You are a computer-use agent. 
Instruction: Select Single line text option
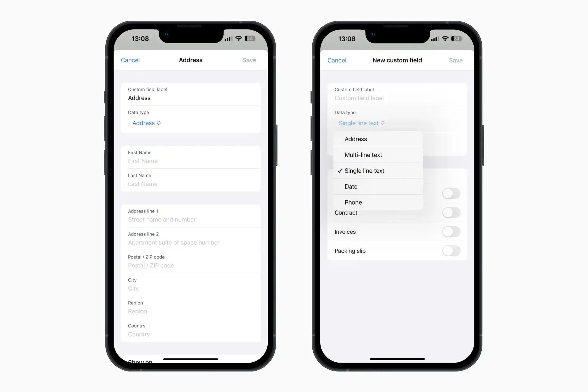379,171
